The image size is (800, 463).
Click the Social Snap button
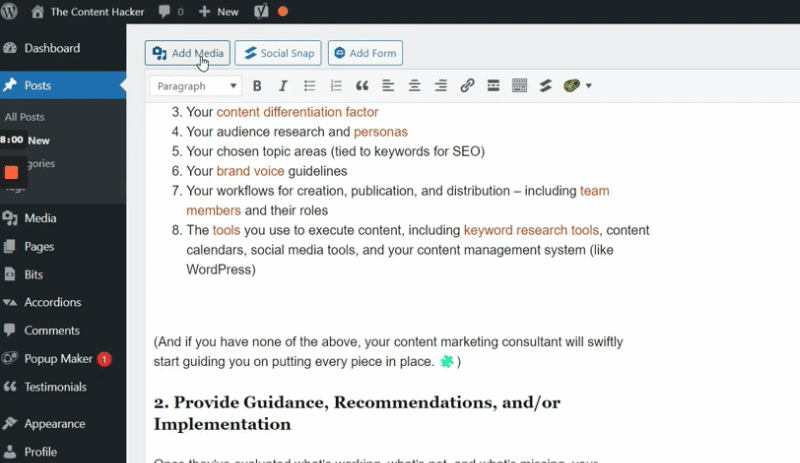point(278,53)
